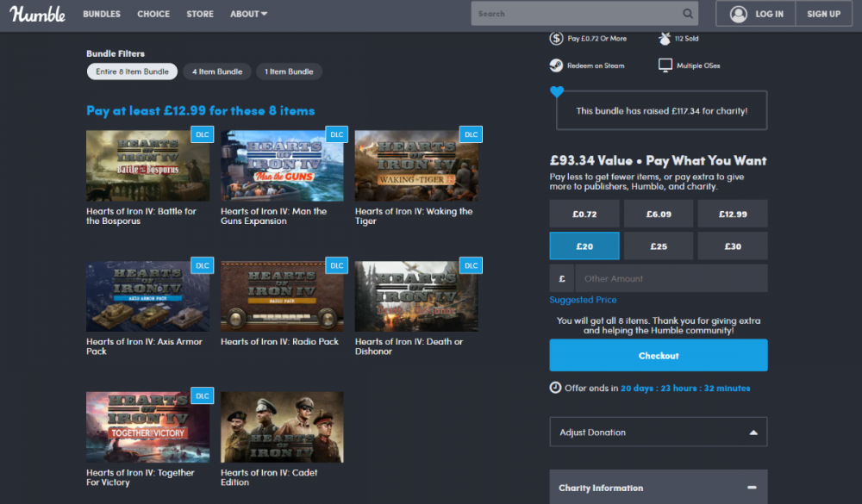Select the Entire 8 Item Bundle filter
Image resolution: width=862 pixels, height=504 pixels.
point(132,72)
